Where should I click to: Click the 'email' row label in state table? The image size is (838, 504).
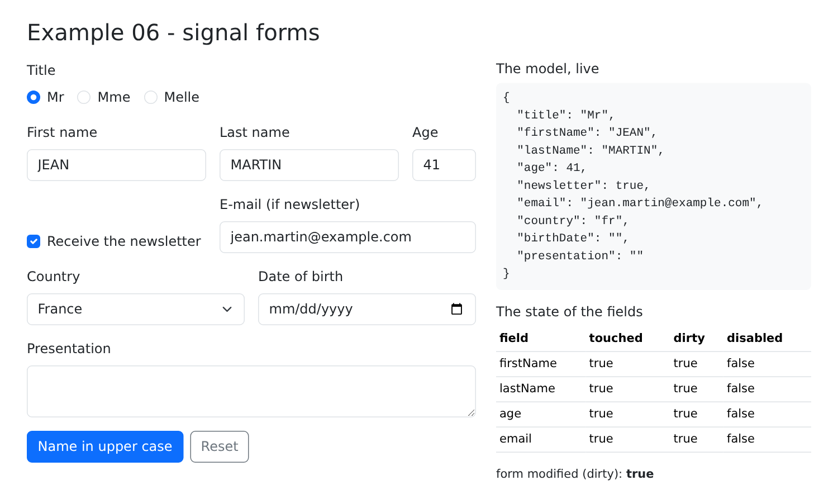516,439
